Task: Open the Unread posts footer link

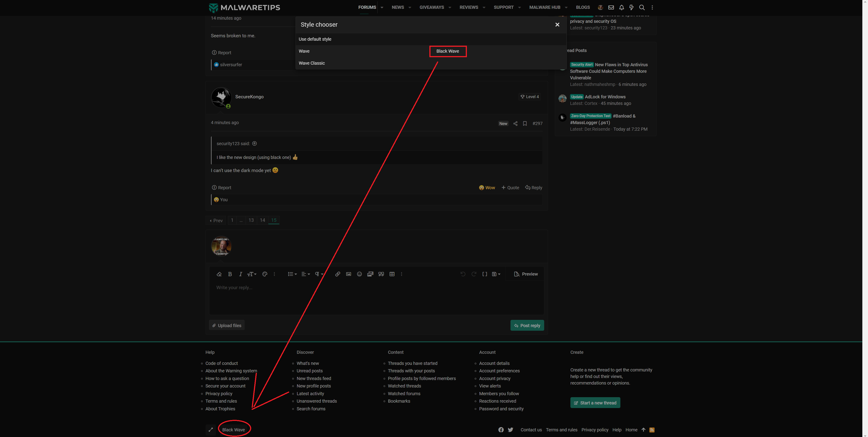Action: click(309, 371)
